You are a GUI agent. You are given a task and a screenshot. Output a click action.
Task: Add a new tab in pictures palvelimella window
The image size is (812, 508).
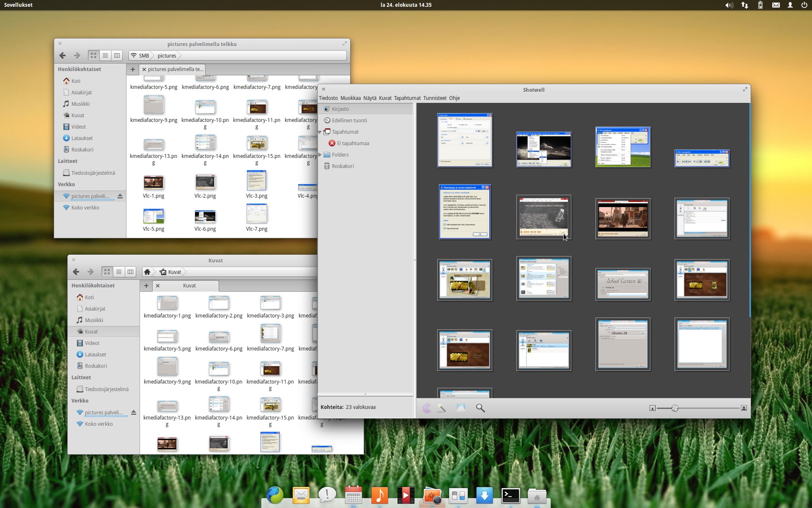(x=133, y=69)
